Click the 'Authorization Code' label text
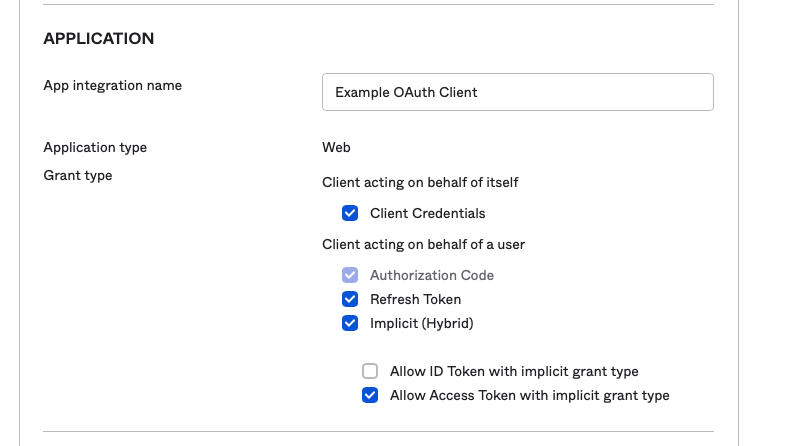Viewport: 785px width, 446px height. point(432,275)
